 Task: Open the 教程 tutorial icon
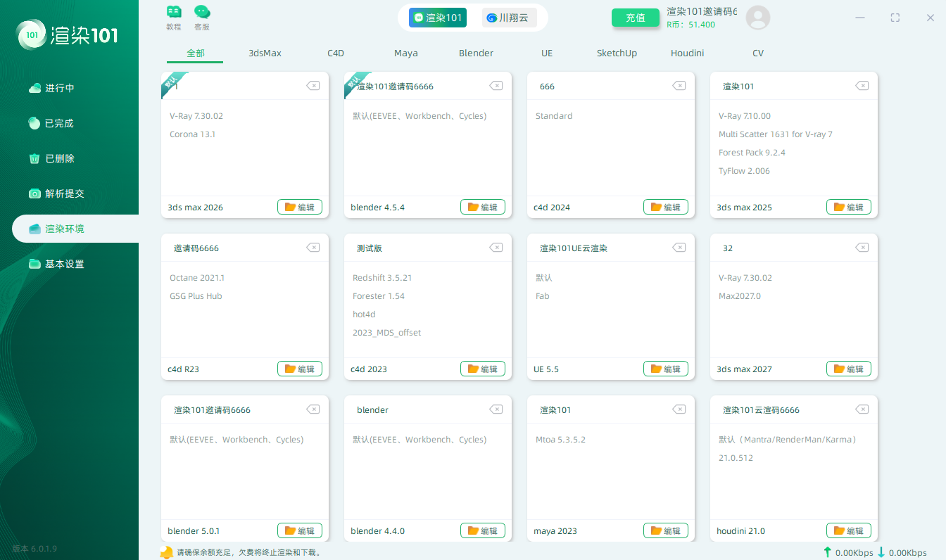[173, 18]
